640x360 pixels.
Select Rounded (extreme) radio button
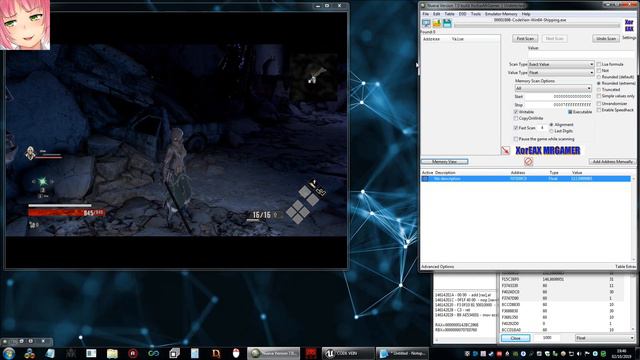(599, 83)
